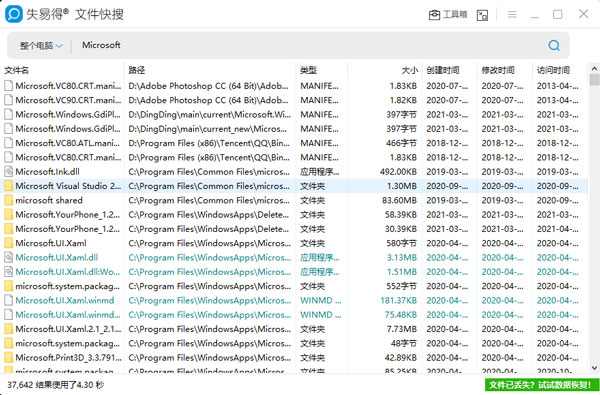Click the results list scroll-up arrow

[x=594, y=69]
